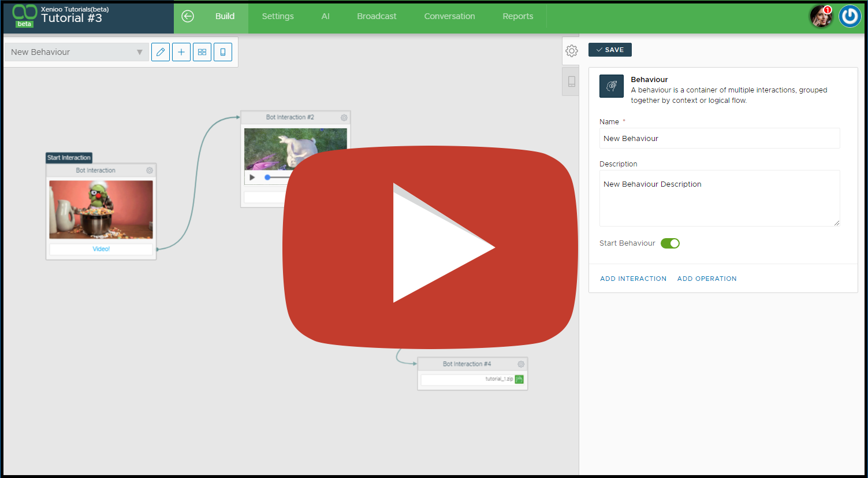Click the blue power button icon

[x=850, y=16]
